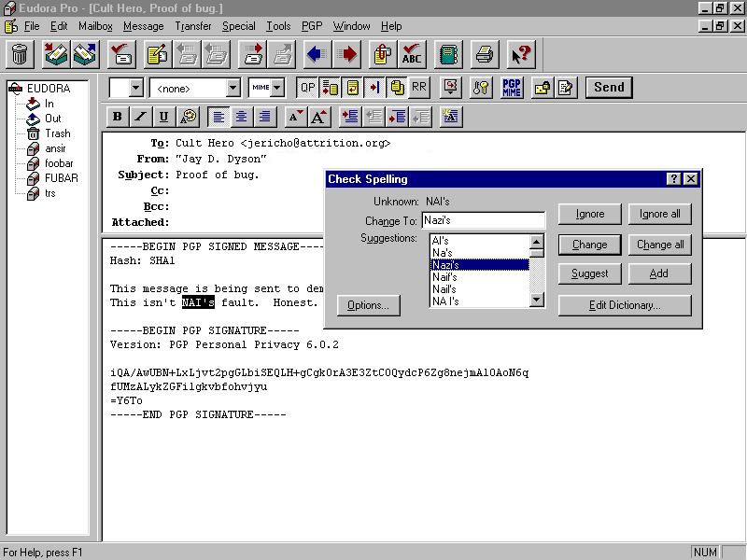
Task: Toggle Bold text formatting
Action: point(118,117)
